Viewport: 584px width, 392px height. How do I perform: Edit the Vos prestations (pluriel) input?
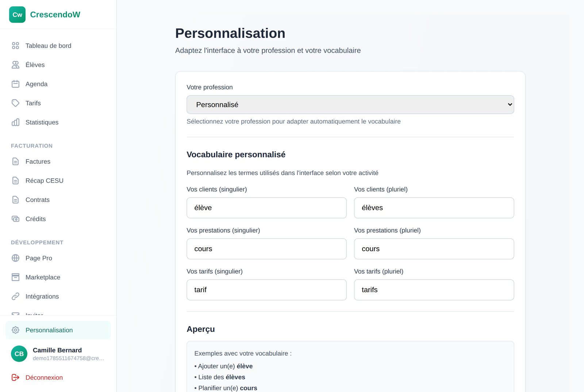[x=434, y=249]
